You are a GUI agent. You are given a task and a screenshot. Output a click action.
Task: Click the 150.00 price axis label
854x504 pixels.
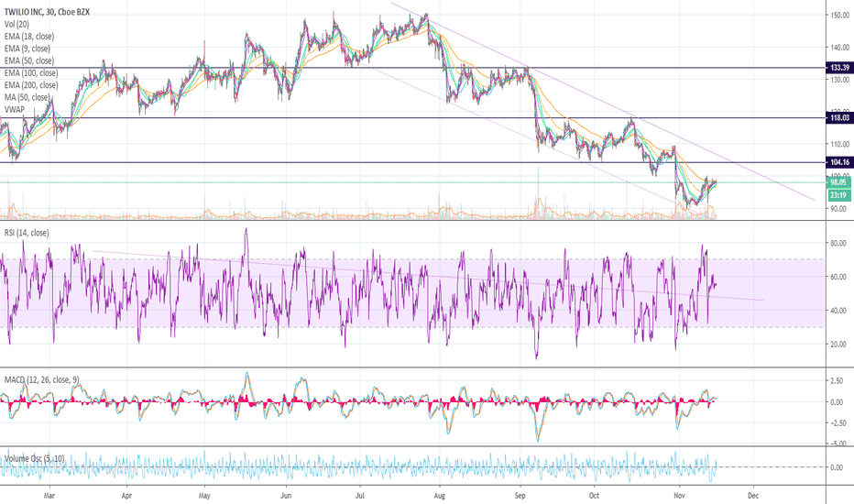(x=840, y=16)
